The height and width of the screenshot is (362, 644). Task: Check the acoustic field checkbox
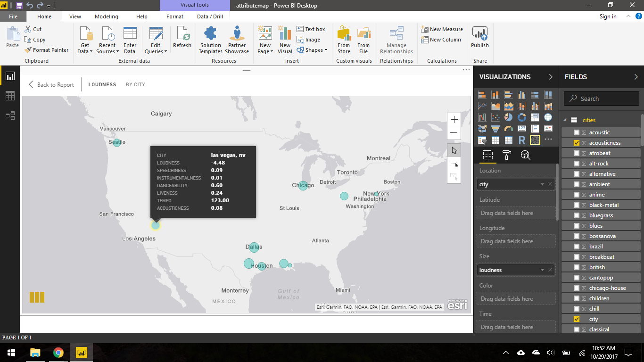(x=576, y=132)
